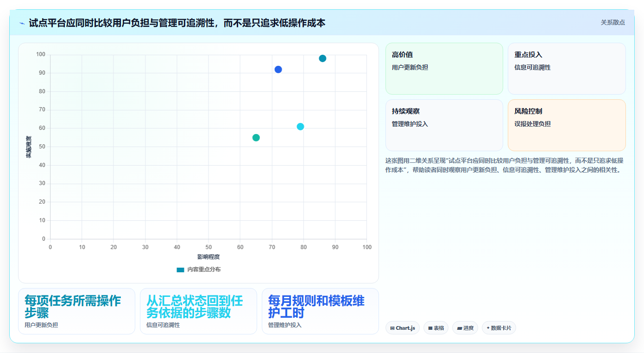Click the 实施难度 y-axis title

tap(29, 147)
